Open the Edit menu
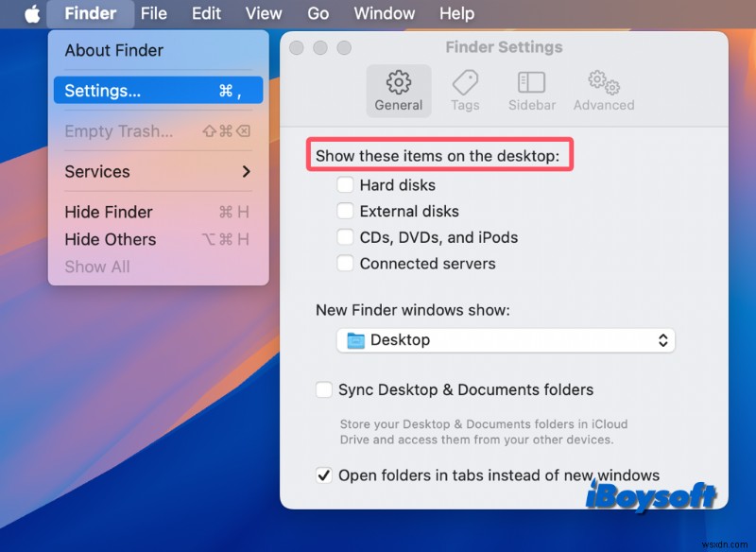Screen dimensions: 756x552 click(206, 13)
